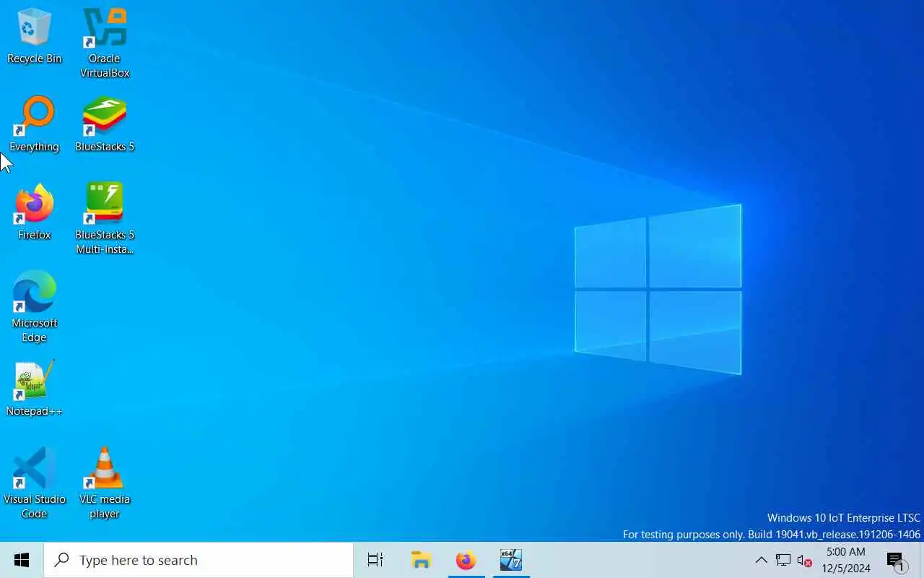The width and height of the screenshot is (924, 578).
Task: Switch to Firefox in the taskbar
Action: 466,560
